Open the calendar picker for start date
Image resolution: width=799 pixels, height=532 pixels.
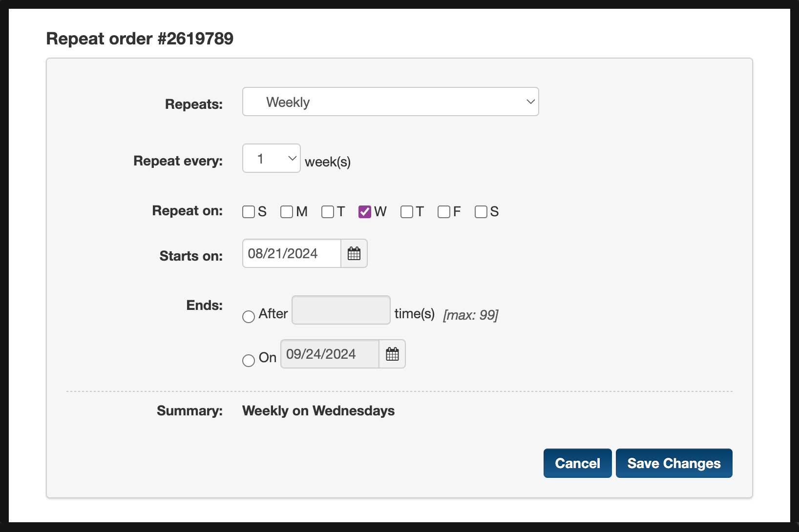354,253
